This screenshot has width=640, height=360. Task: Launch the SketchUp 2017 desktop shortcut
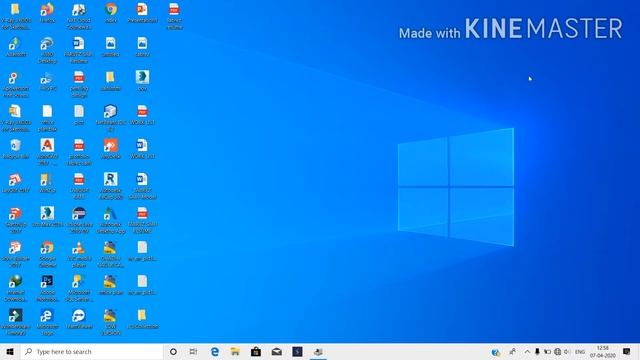16,220
